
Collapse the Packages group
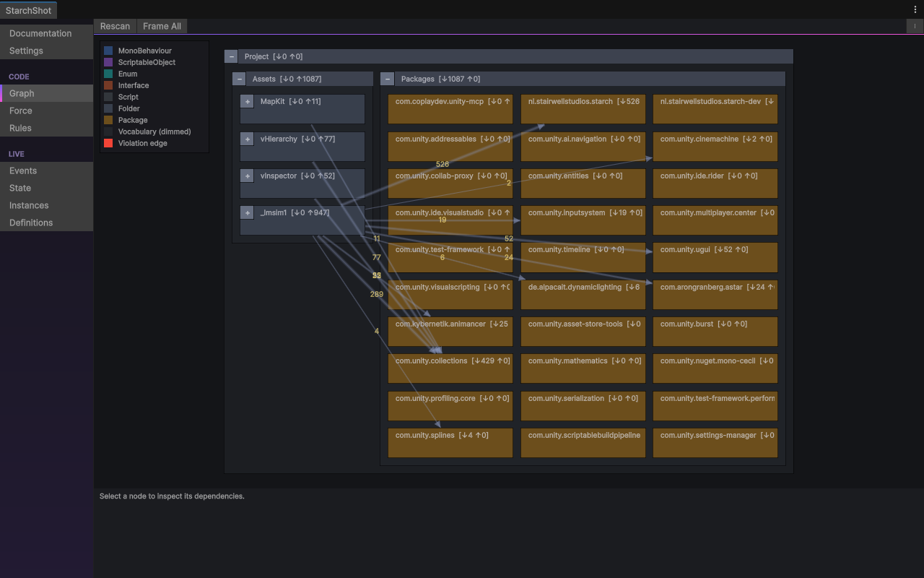[388, 79]
